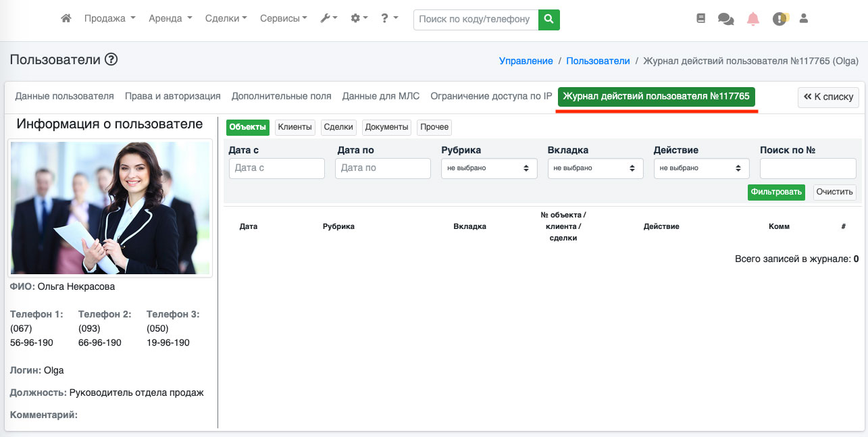Click the home icon in the navbar

pyautogui.click(x=66, y=19)
